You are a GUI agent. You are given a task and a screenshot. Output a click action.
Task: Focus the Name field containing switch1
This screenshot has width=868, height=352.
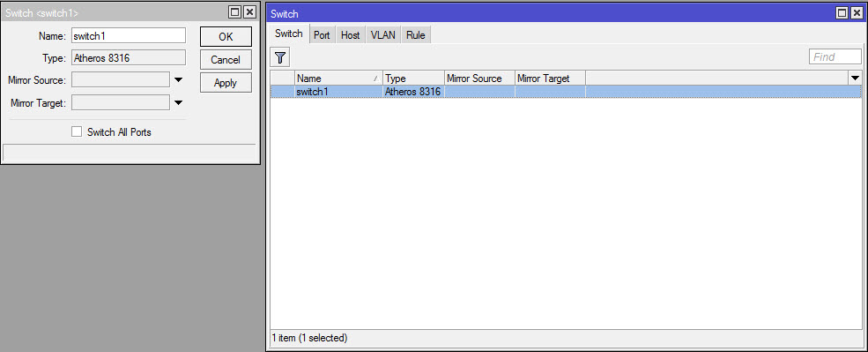[129, 35]
